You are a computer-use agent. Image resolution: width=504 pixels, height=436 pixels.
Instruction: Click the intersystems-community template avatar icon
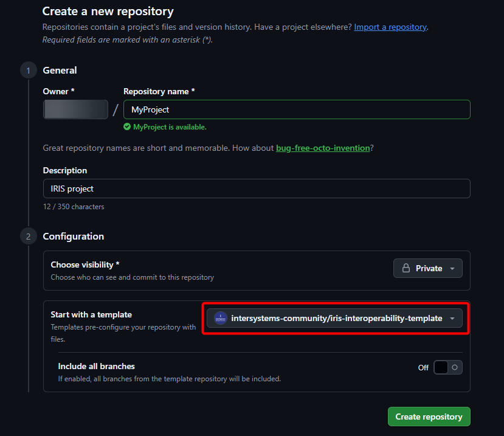coord(220,318)
